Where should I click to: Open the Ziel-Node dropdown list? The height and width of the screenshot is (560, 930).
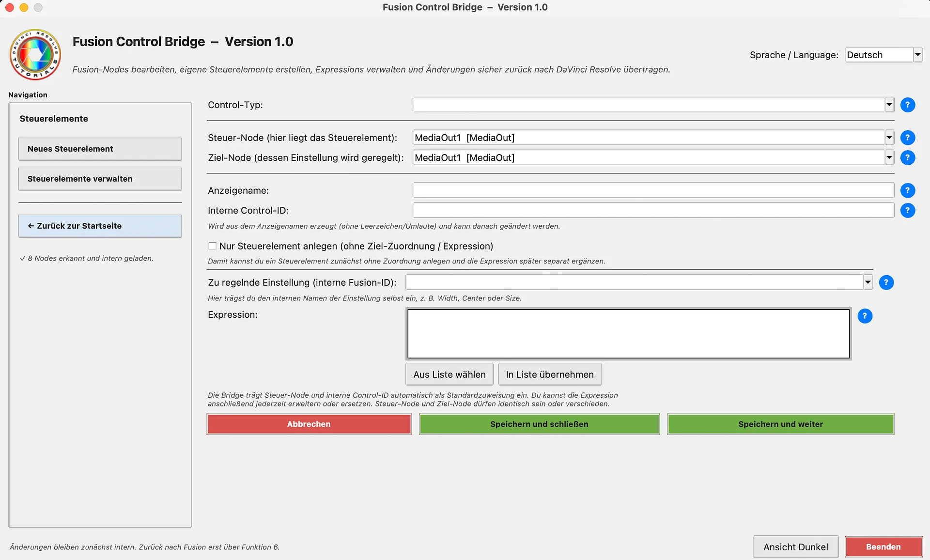tap(889, 157)
